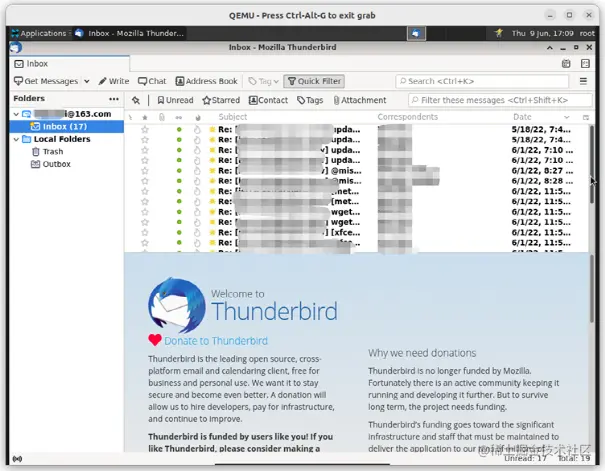Open Chat from the toolbar
The image size is (605, 471).
152,81
